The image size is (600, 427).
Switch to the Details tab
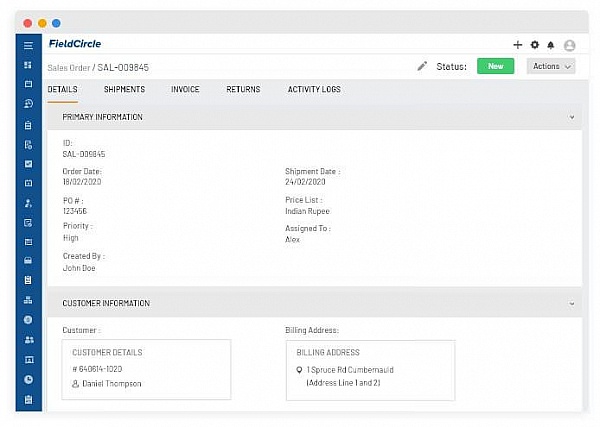tap(62, 90)
